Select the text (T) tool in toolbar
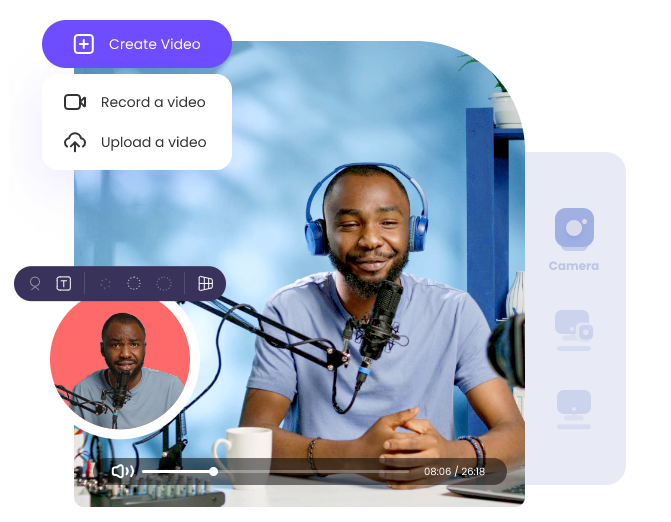671x522 pixels. click(63, 284)
